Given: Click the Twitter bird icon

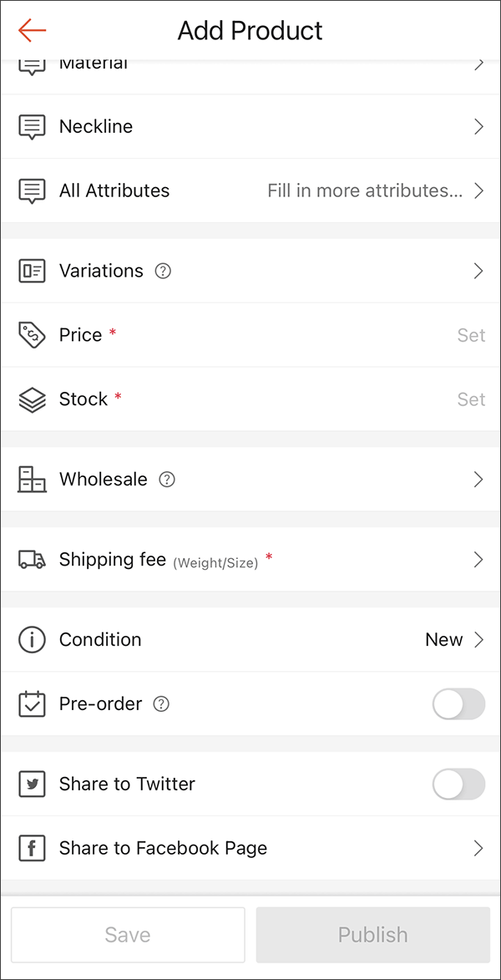Looking at the screenshot, I should tap(31, 784).
